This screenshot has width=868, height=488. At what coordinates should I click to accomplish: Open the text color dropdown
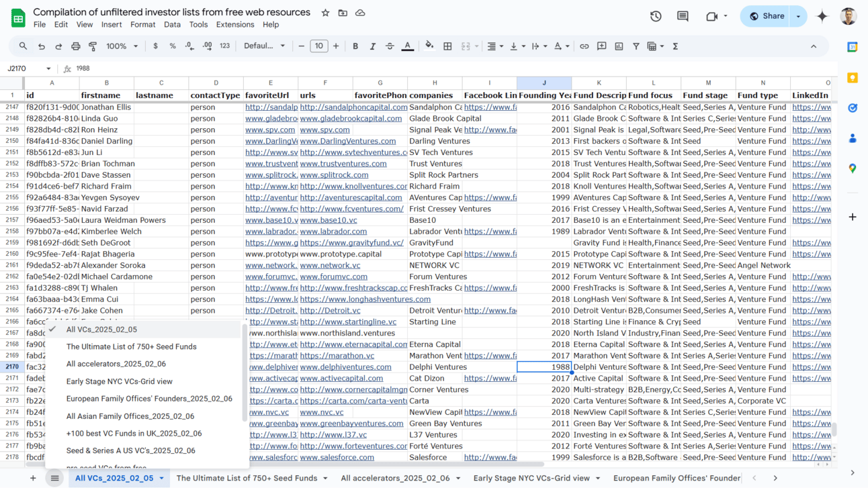(x=407, y=46)
